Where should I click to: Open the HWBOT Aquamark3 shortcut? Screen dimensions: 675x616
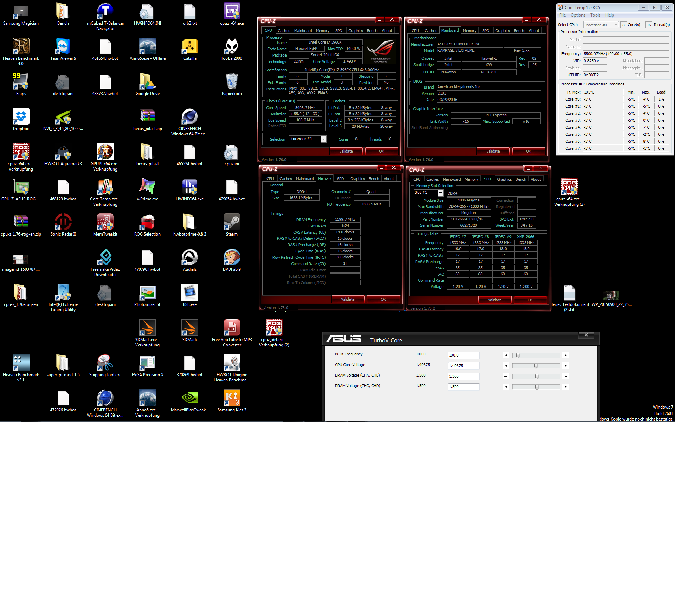63,155
